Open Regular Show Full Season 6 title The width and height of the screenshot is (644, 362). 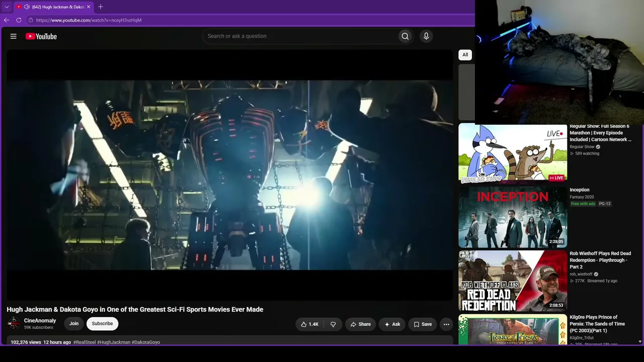click(x=600, y=133)
